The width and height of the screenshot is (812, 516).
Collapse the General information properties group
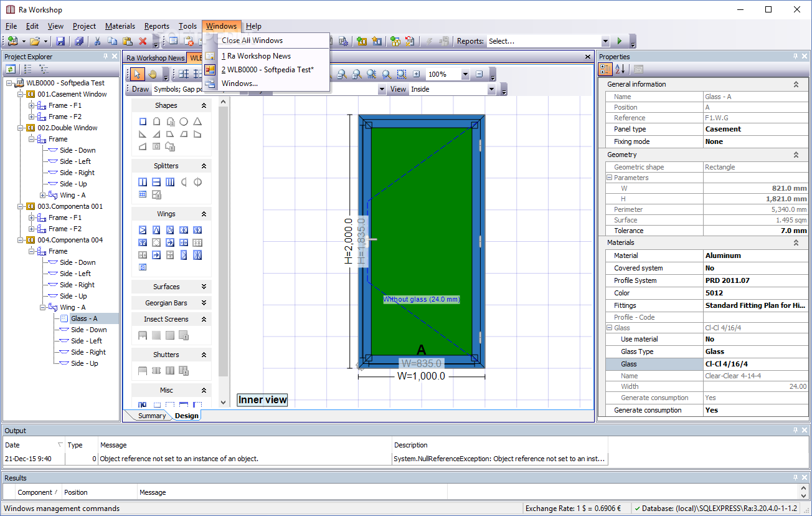pyautogui.click(x=795, y=84)
